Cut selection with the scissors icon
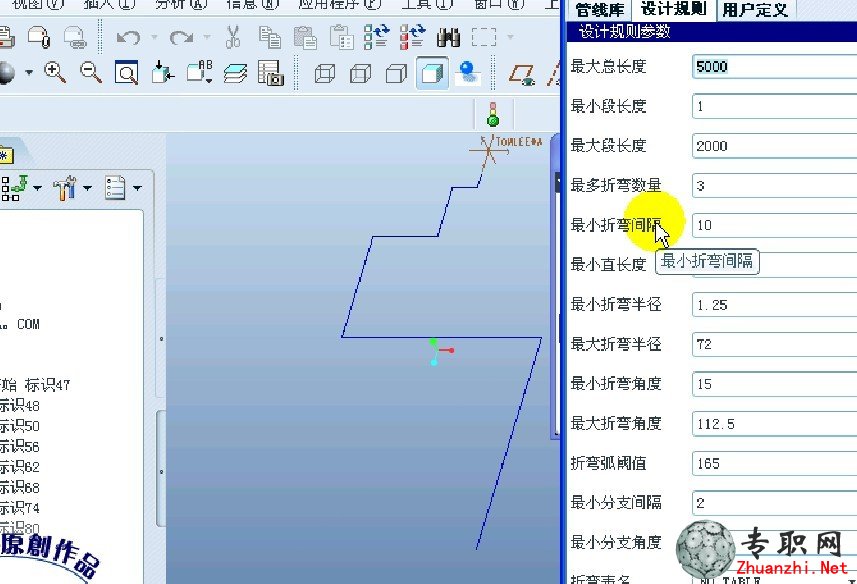This screenshot has height=584, width=857. tap(233, 37)
